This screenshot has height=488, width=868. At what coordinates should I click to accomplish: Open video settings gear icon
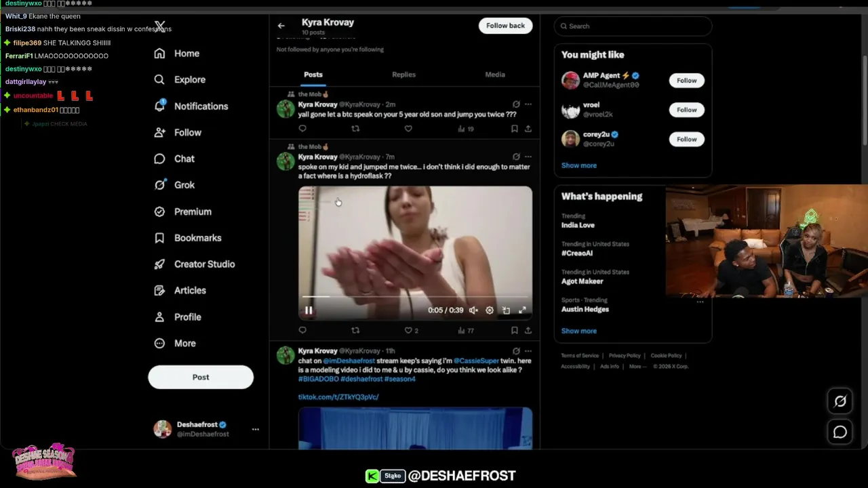[x=490, y=310]
